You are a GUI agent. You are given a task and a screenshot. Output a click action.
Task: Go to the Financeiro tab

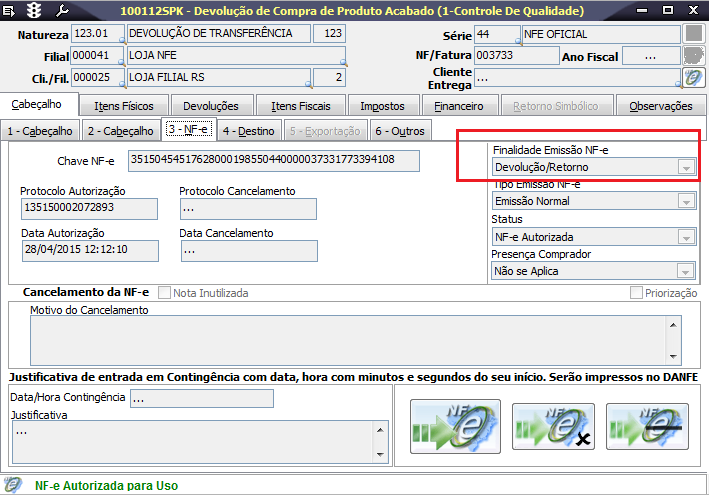459,106
